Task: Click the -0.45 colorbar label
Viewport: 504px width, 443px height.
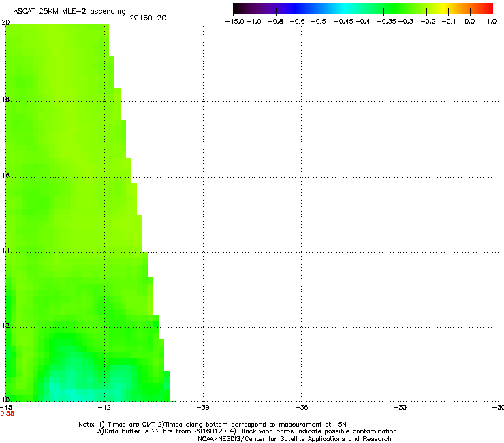Action: click(x=344, y=22)
